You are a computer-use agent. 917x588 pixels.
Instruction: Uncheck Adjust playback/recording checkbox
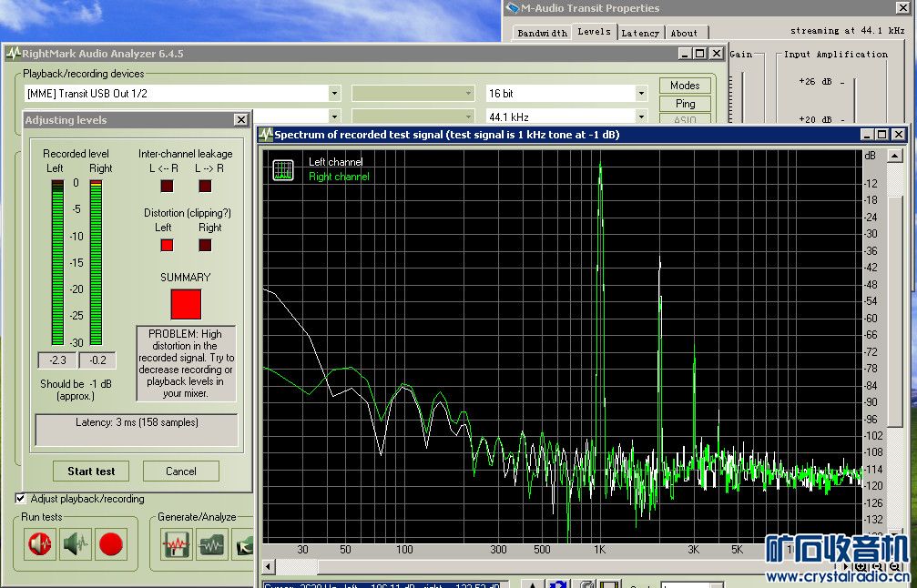click(20, 499)
